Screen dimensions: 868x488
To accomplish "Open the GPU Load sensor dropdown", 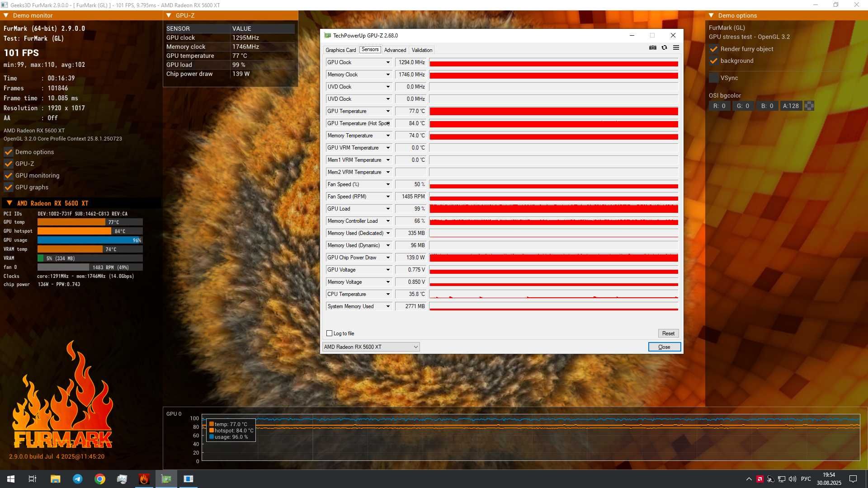I will point(388,209).
